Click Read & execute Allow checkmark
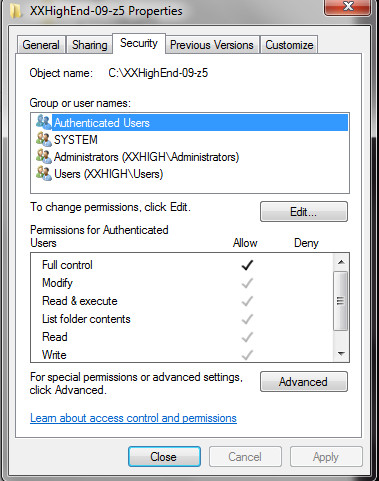This screenshot has width=379, height=481. [x=247, y=301]
